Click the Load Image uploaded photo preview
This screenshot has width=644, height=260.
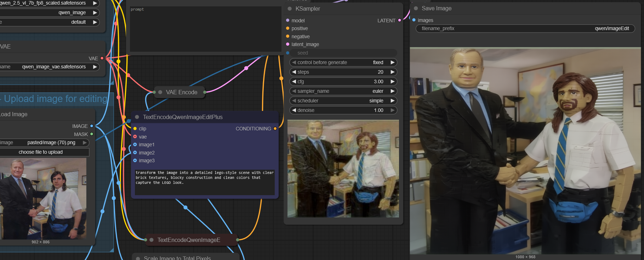(43, 198)
